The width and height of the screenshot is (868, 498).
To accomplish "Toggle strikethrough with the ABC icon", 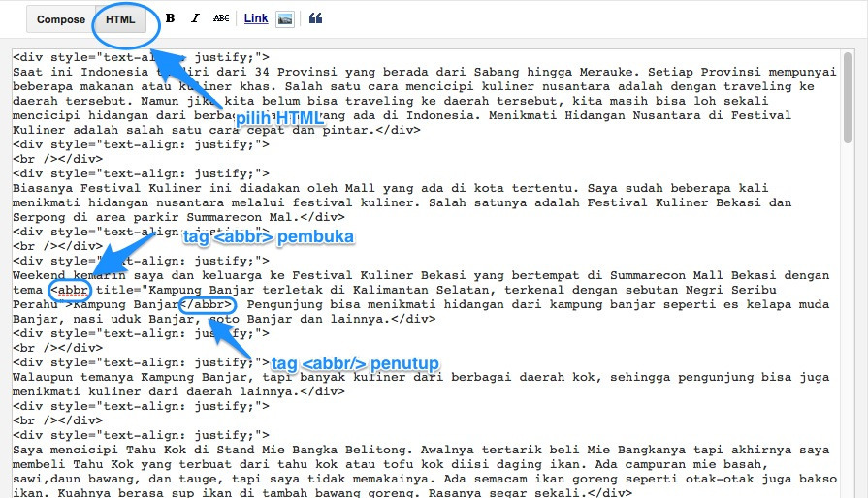I will coord(221,18).
